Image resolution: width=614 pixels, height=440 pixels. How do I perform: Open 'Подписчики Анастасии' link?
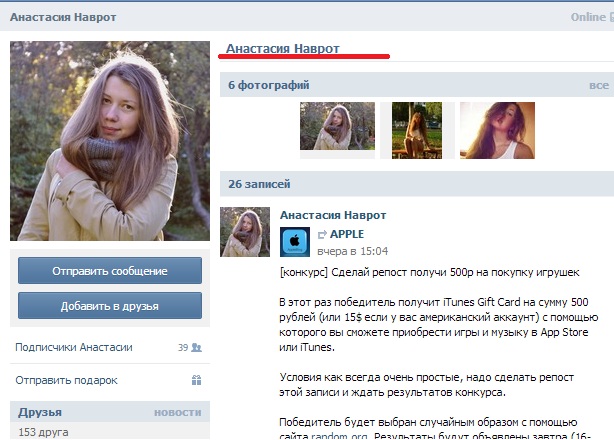click(74, 347)
